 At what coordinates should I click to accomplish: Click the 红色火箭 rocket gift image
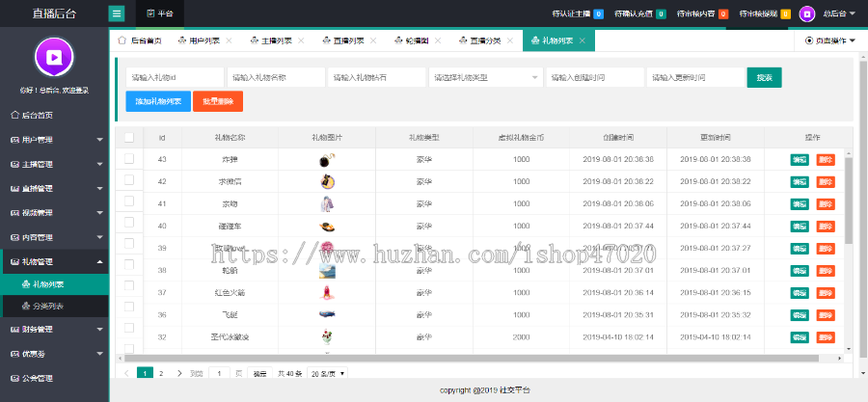(327, 292)
